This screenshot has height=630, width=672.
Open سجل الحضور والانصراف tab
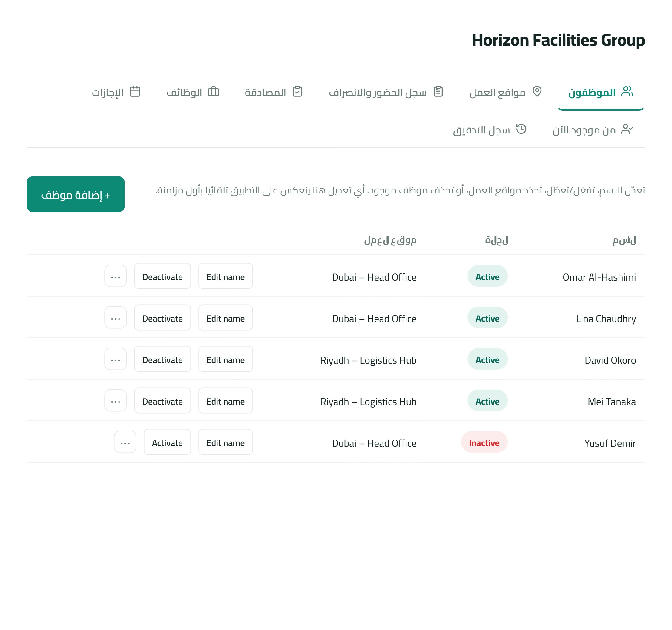(386, 93)
